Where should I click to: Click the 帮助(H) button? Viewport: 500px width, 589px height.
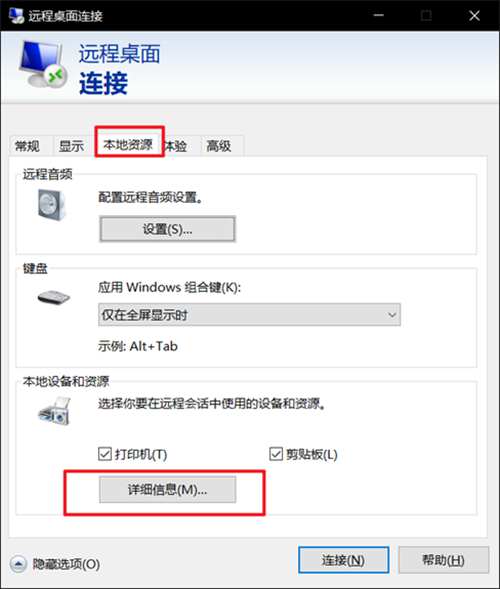click(444, 560)
